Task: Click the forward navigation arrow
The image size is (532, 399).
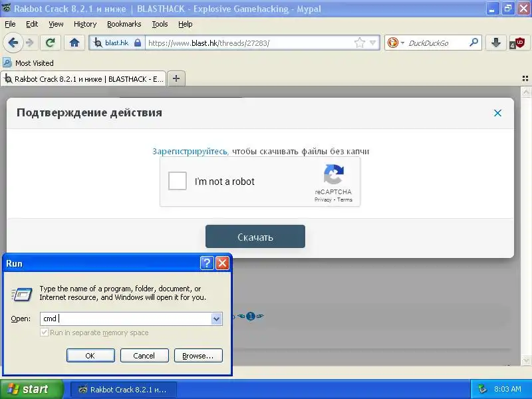Action: click(x=30, y=43)
